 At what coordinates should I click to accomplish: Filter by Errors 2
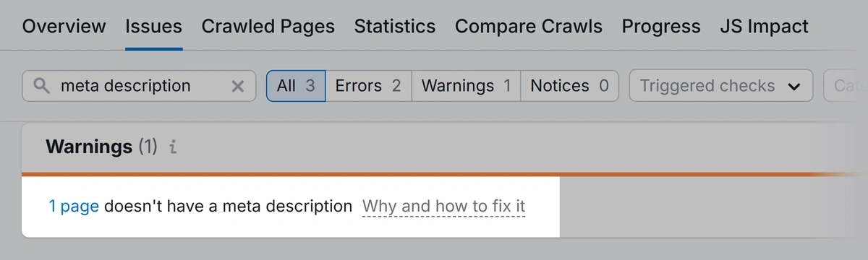tap(368, 86)
